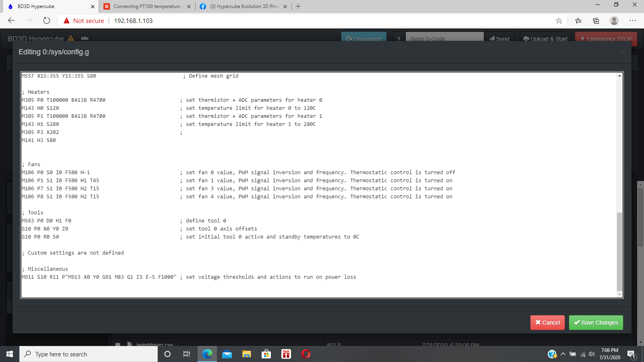Open the browser profile avatar
The height and width of the screenshot is (362, 644).
614,21
